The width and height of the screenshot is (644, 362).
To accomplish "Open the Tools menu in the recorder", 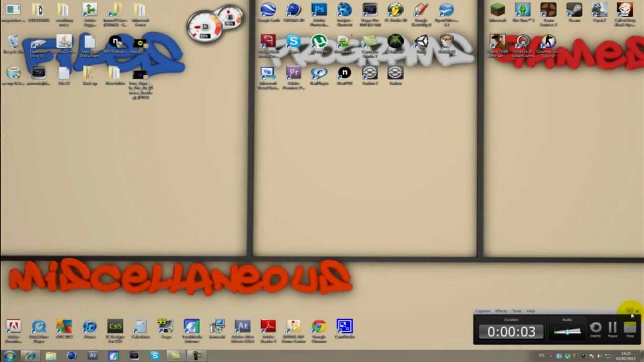I will (x=517, y=311).
